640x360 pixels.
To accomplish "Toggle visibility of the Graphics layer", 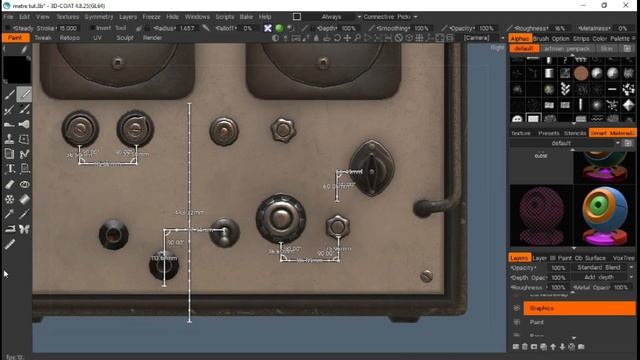I will 517,308.
